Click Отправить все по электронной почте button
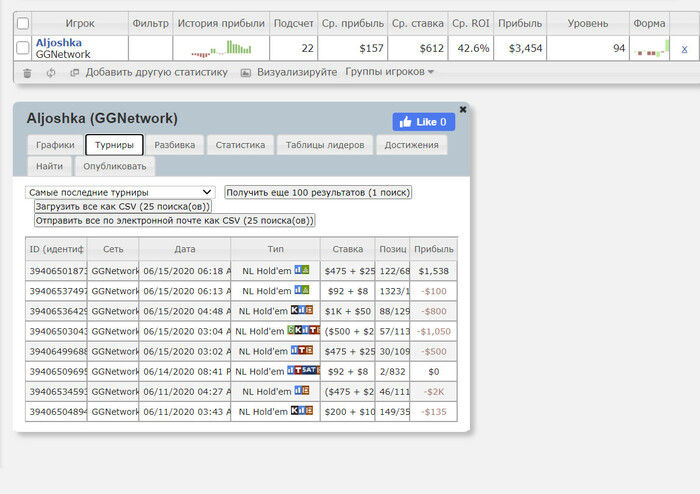700x494 pixels. coord(175,220)
